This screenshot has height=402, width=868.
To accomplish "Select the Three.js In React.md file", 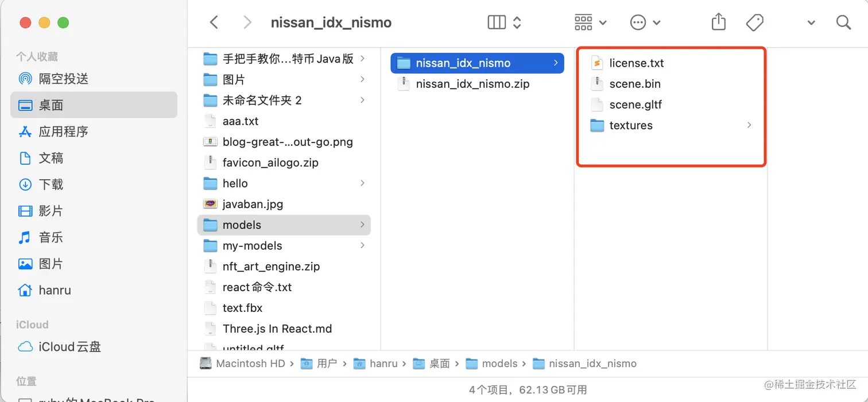I will coord(284,328).
